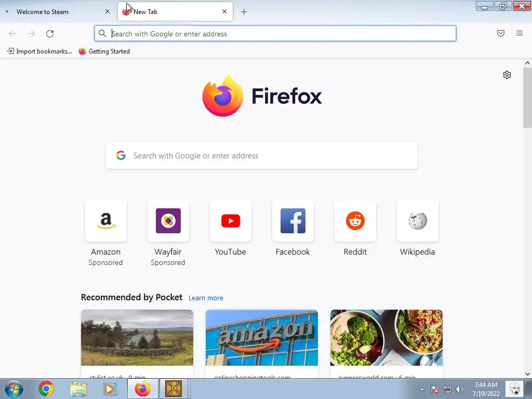This screenshot has width=532, height=399.
Task: Open Getting Started bookmark
Action: pyautogui.click(x=104, y=51)
